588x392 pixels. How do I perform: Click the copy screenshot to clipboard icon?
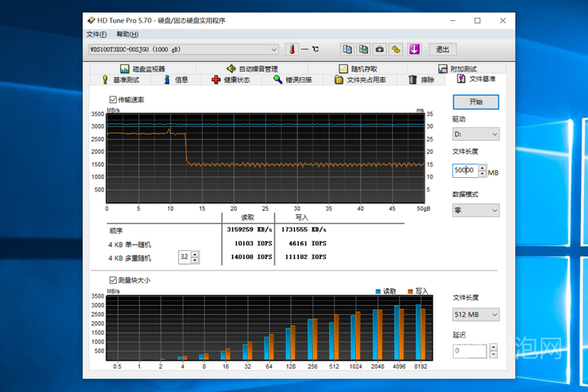(x=363, y=49)
